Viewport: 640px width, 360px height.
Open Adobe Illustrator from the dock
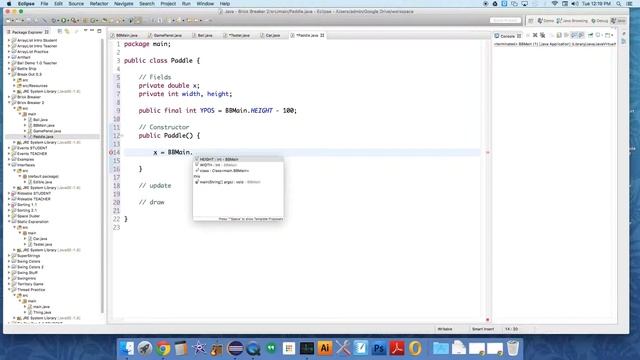[x=325, y=348]
